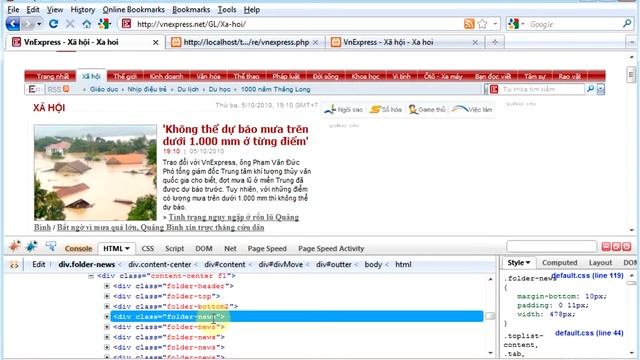Click the Stop loading X icon

[x=70, y=24]
